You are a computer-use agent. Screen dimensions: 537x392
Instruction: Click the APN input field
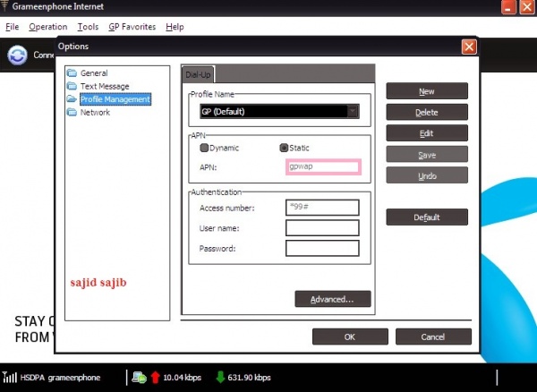323,167
